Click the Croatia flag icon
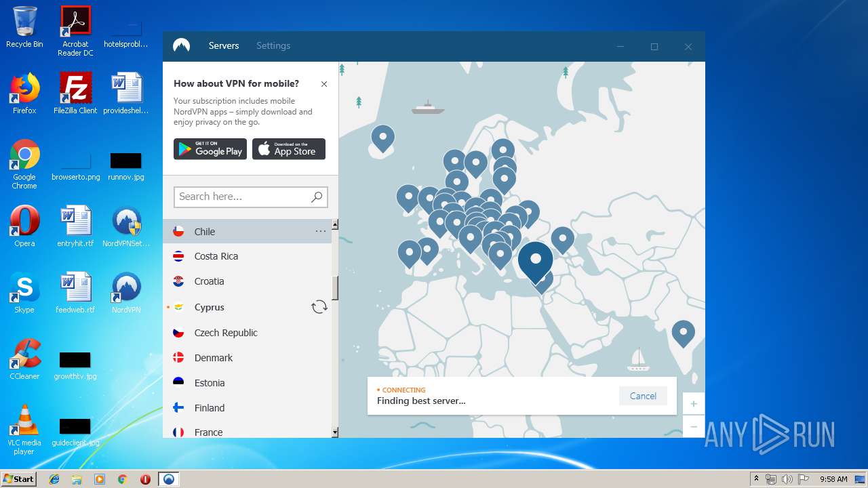868x488 pixels. 178,281
